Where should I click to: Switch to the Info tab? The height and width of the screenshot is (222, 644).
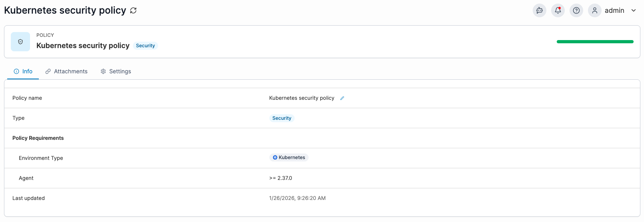(x=23, y=71)
